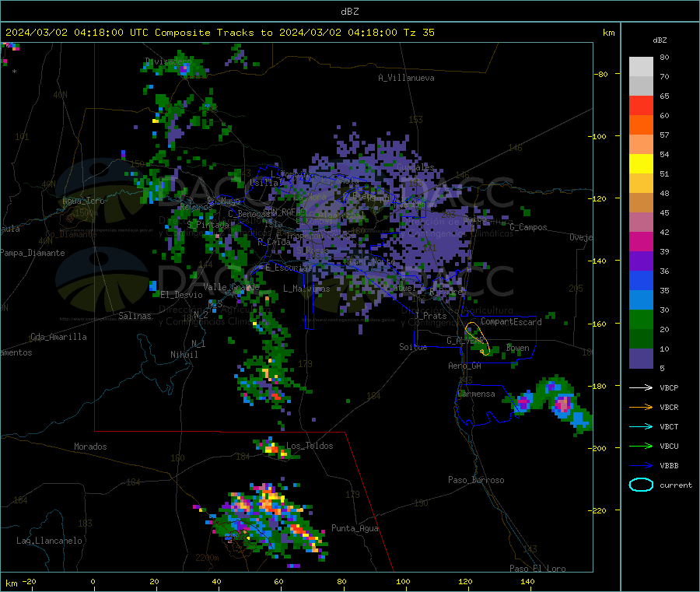Click the cyan 'current' ellipse legend symbol
The height and width of the screenshot is (592, 700).
pos(641,485)
